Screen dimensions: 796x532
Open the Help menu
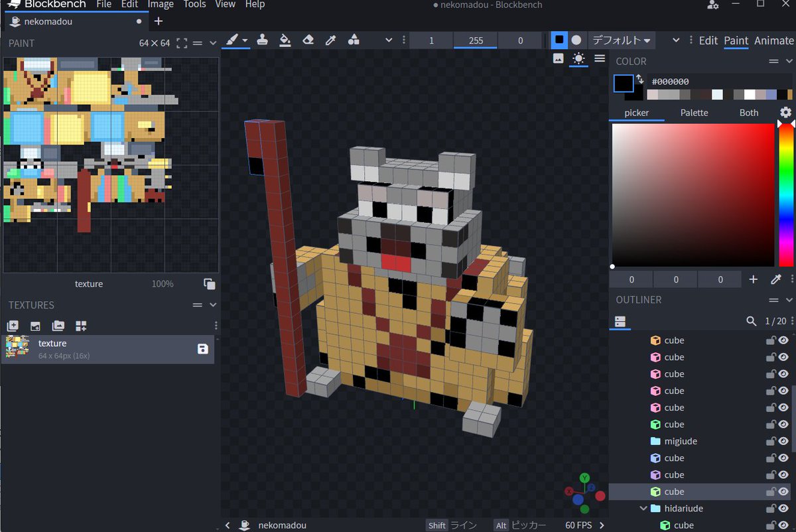point(255,4)
